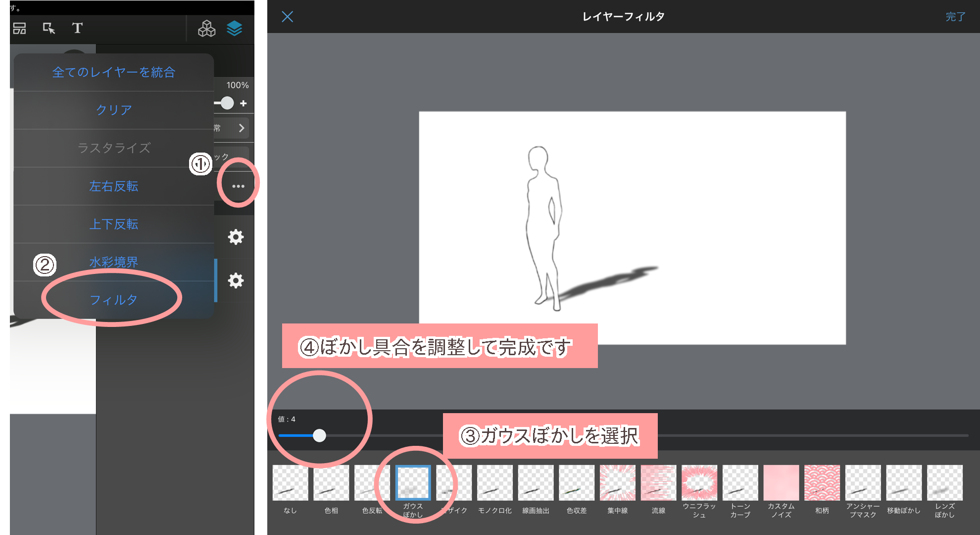Screen dimensions: 980x535
Task: Open the トーンカーブ filter
Action: click(740, 482)
